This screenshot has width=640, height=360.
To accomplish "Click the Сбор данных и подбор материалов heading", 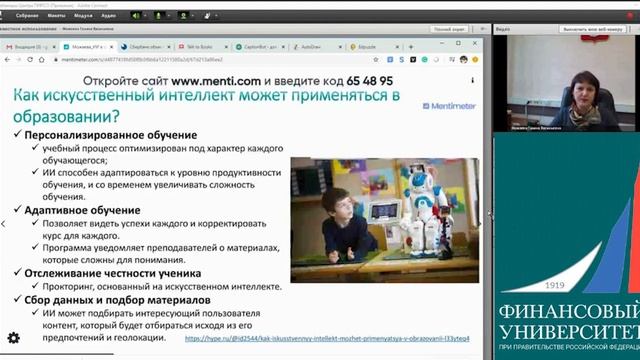I will click(x=117, y=300).
